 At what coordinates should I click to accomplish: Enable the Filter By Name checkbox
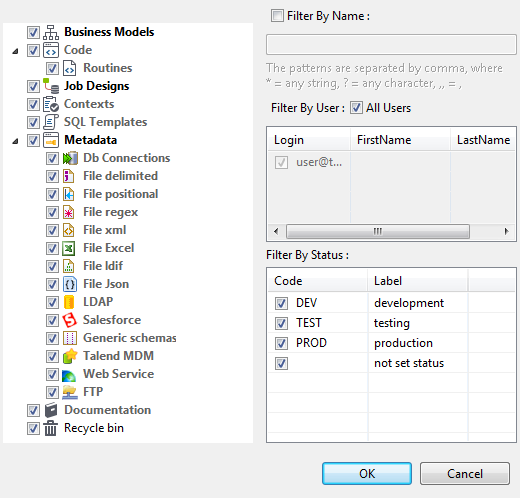point(277,16)
